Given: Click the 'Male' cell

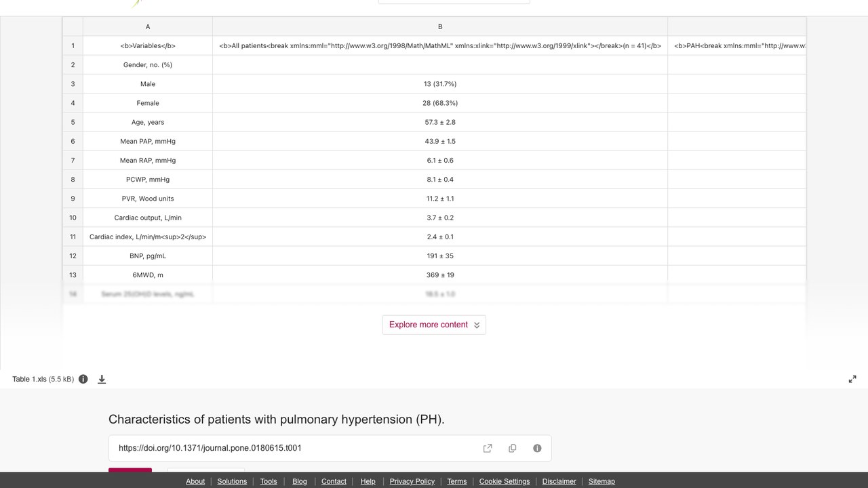Looking at the screenshot, I should pyautogui.click(x=148, y=84).
